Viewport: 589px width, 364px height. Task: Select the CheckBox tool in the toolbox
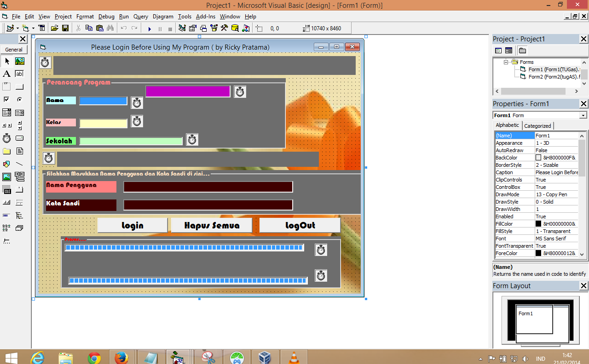(6, 99)
